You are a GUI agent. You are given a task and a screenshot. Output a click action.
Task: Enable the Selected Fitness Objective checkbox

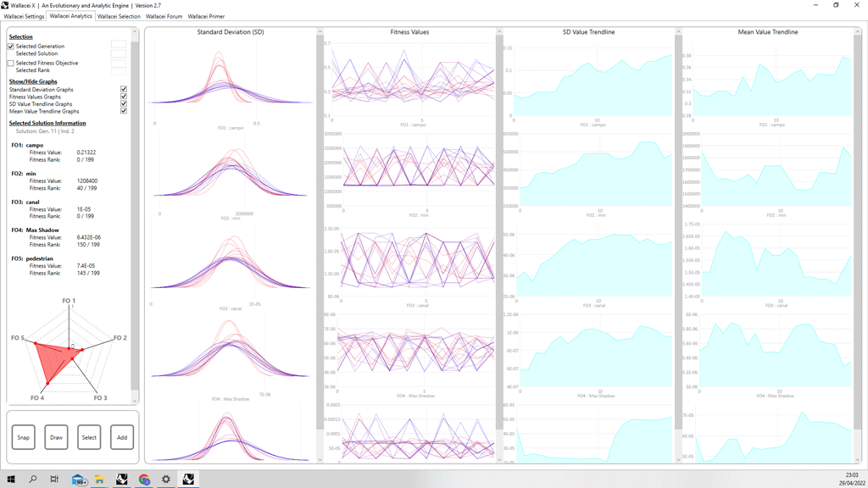pos(11,63)
